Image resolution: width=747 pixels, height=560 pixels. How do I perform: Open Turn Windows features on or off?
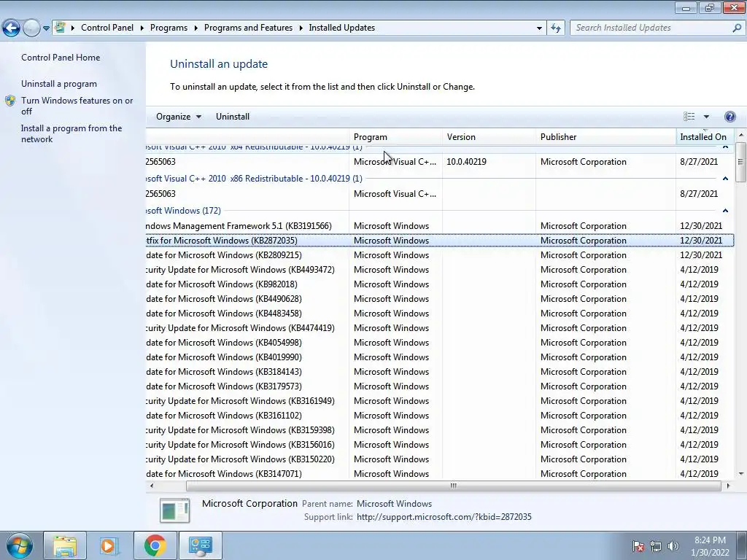click(x=77, y=106)
